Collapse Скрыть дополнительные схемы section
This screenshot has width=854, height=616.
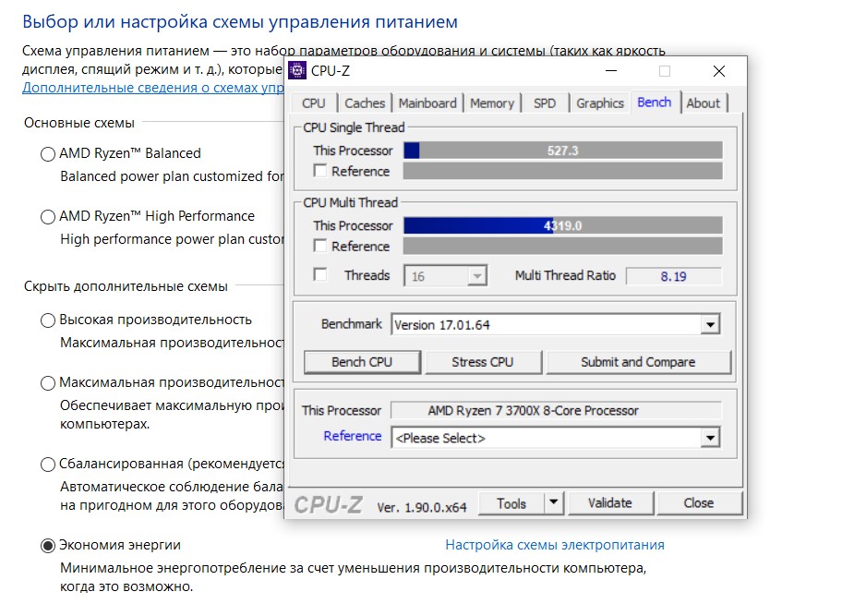point(126,286)
